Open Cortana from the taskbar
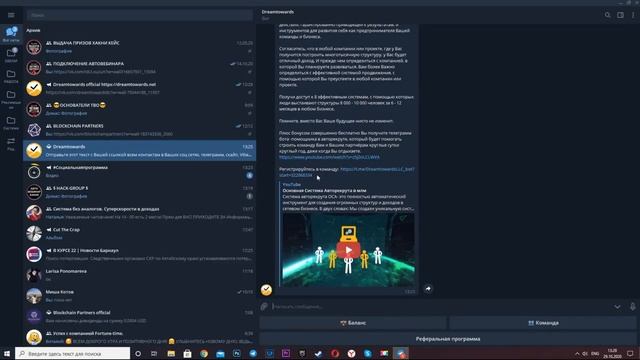 point(138,353)
